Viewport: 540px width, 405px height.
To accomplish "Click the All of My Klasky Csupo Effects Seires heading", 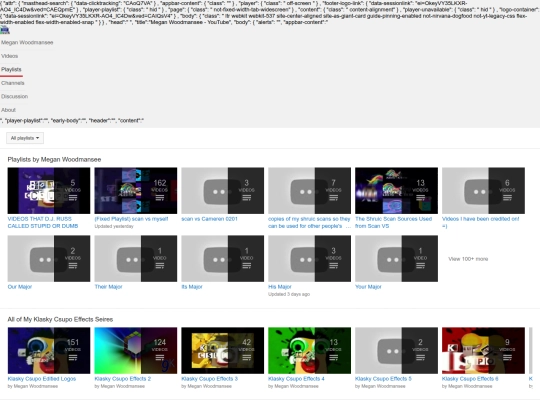I will coord(60,319).
